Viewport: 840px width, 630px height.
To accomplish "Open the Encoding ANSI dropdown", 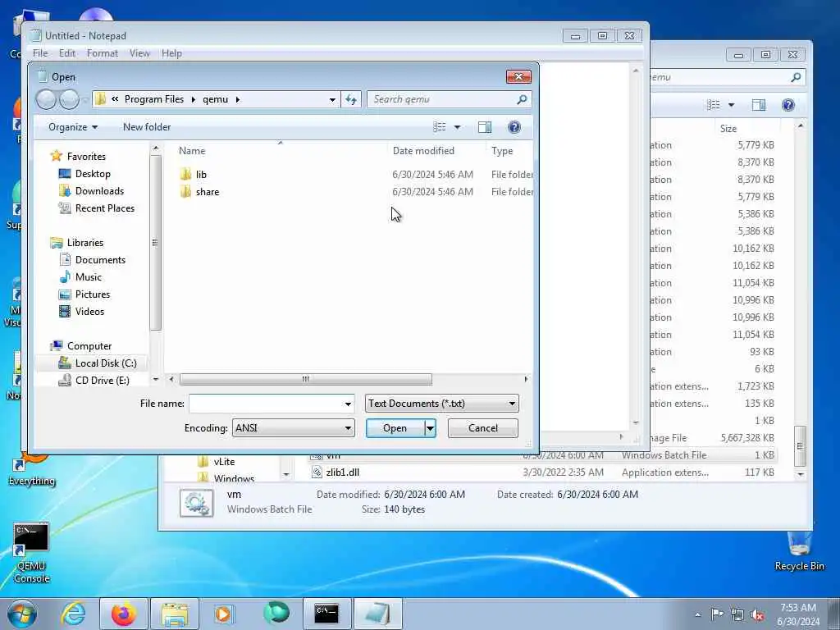I will coord(293,428).
